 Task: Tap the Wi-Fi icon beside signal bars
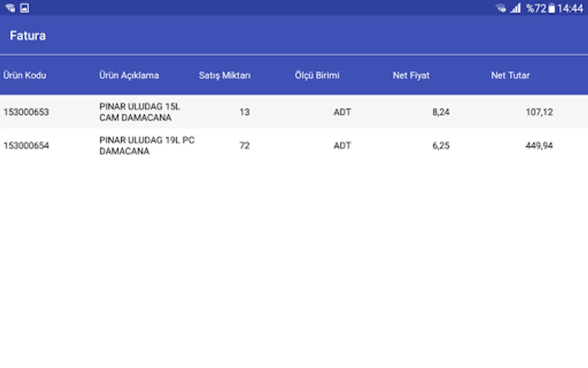pyautogui.click(x=501, y=8)
